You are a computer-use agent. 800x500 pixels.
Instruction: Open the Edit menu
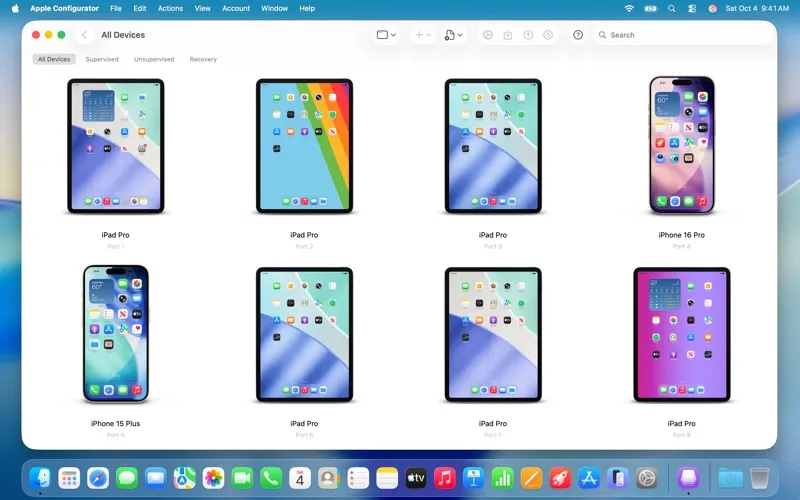[x=140, y=8]
